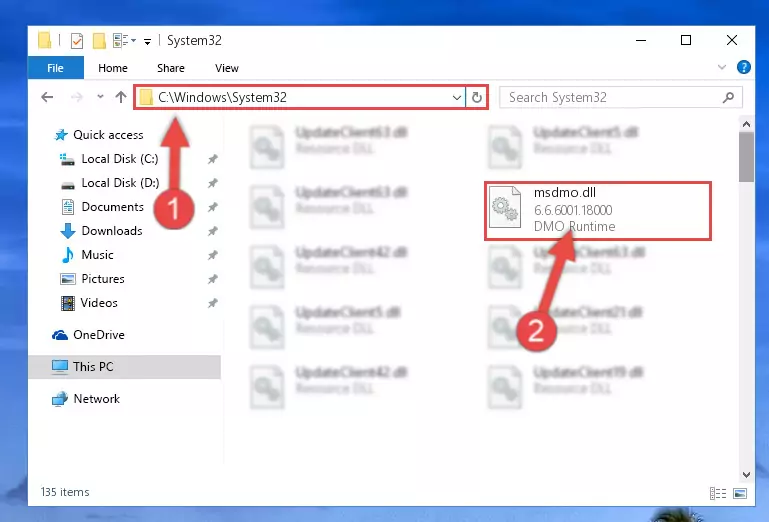Unpin Downloads via its pin icon
769x522 pixels.
pos(212,231)
